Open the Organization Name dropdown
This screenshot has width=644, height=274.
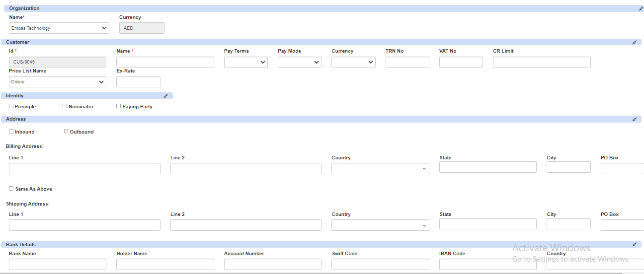pyautogui.click(x=59, y=28)
